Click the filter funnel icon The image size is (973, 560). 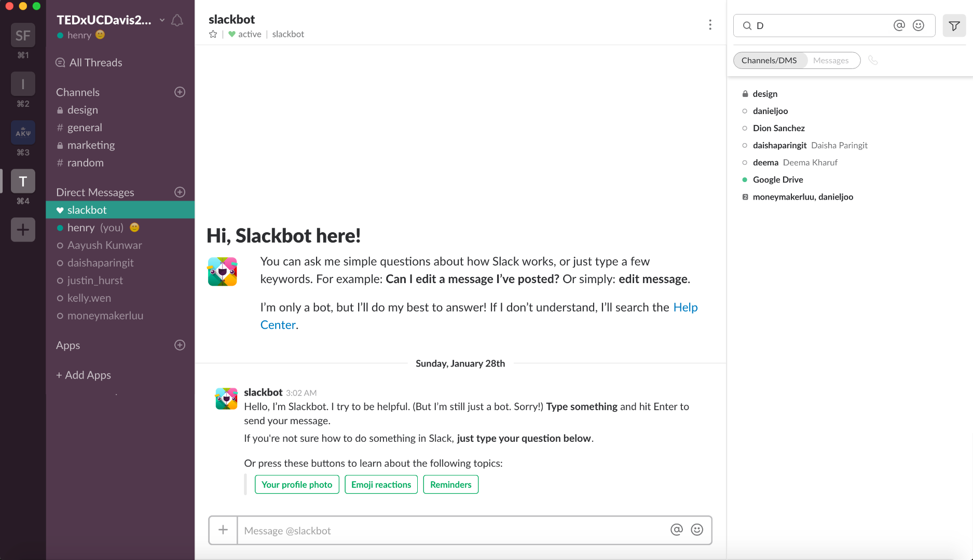point(954,25)
